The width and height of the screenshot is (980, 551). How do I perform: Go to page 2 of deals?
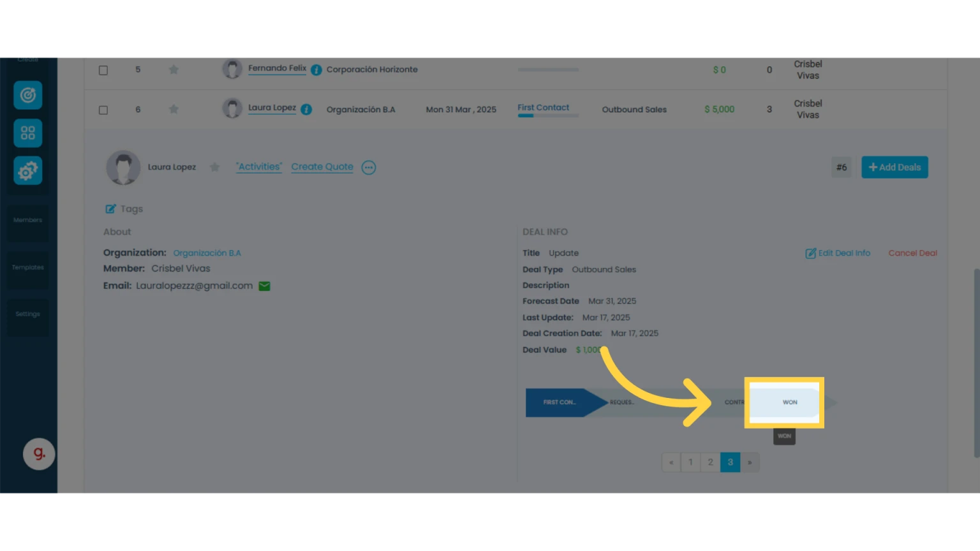tap(710, 462)
